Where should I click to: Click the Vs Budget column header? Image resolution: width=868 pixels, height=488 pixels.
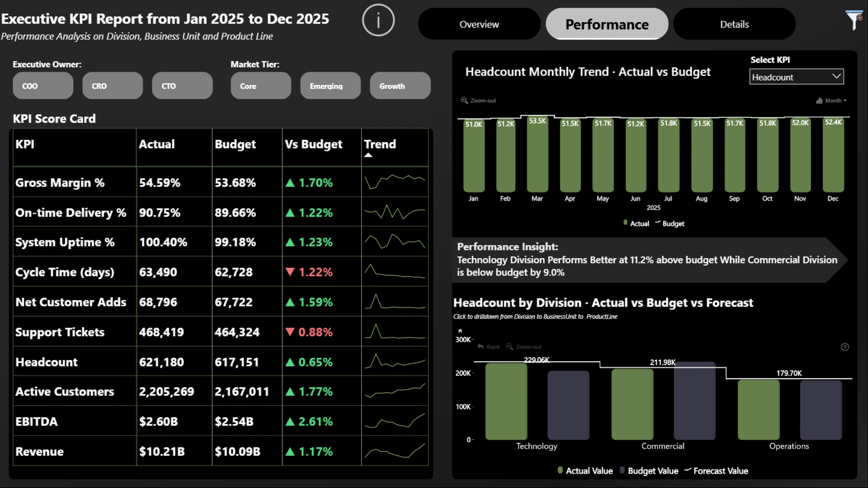click(x=313, y=144)
